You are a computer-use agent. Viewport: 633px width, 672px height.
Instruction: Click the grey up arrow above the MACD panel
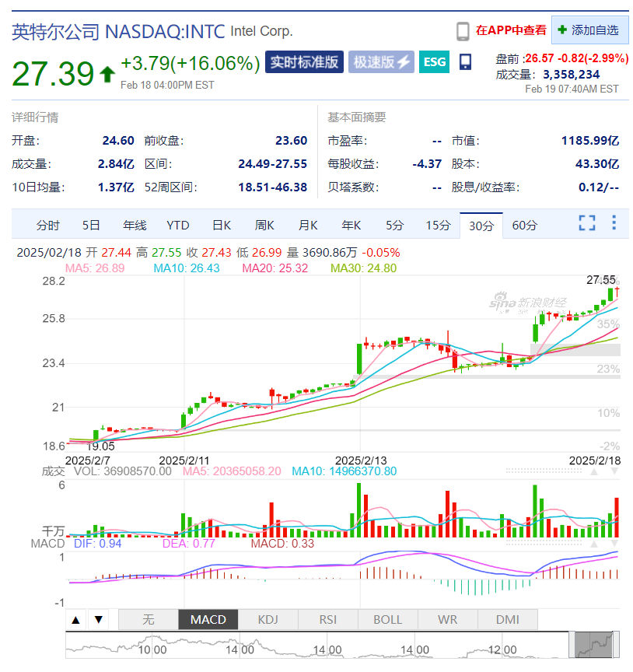pos(594,544)
